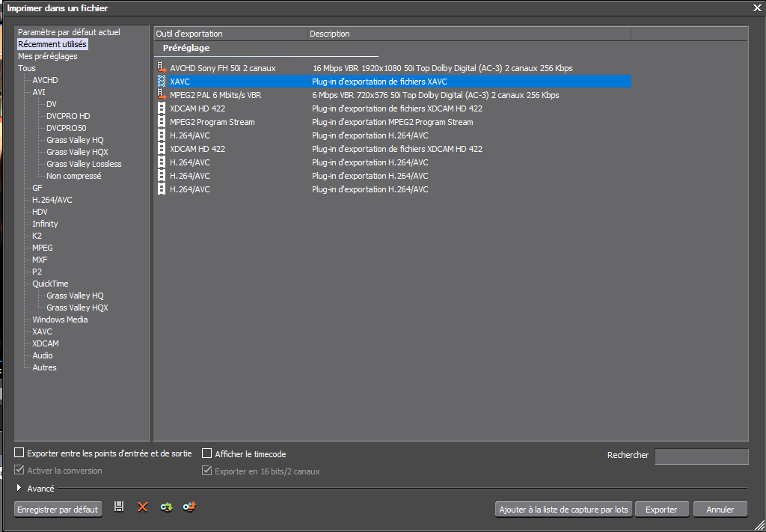Click the Rechercher search field
This screenshot has width=766, height=532.
click(x=702, y=456)
